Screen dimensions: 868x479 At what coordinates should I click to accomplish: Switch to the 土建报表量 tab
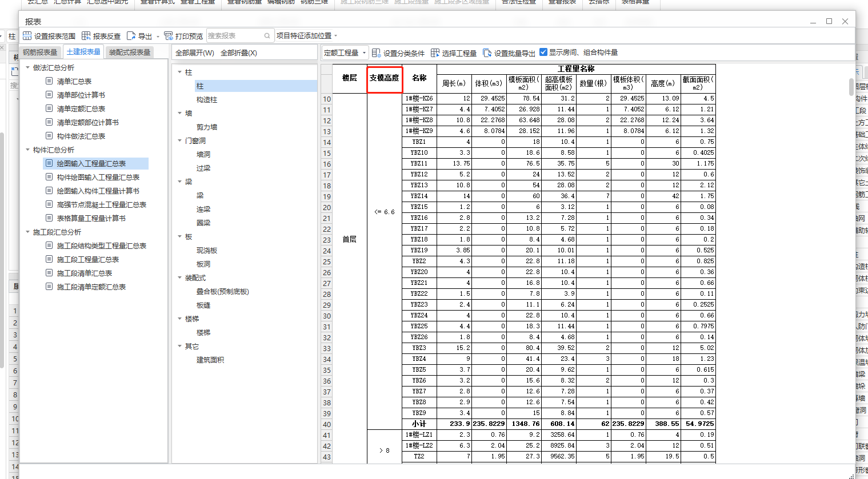(83, 52)
